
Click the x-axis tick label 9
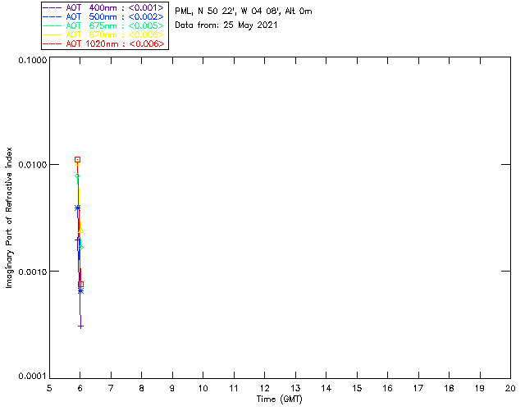pos(172,389)
